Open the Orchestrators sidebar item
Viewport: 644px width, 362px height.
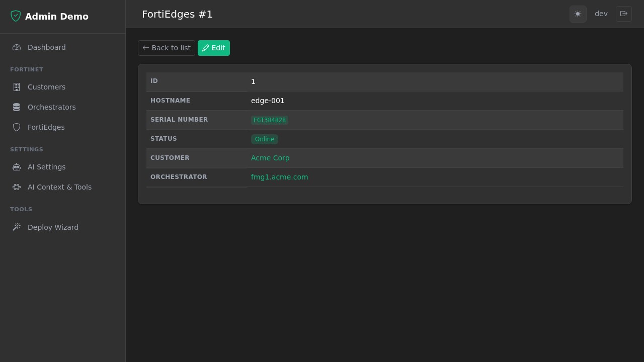[62, 107]
